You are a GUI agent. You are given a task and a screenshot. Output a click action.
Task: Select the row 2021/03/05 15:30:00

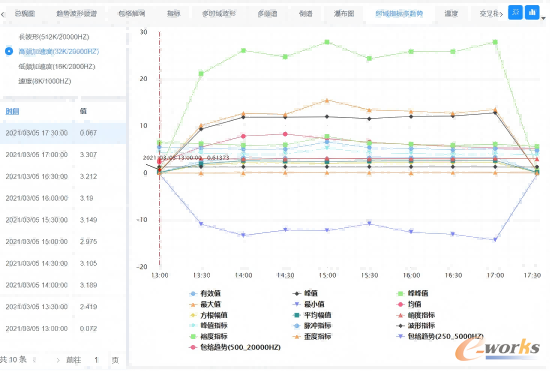click(x=63, y=220)
